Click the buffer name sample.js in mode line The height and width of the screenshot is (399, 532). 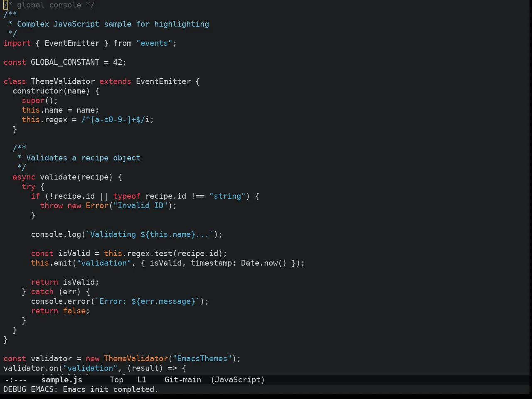click(62, 379)
